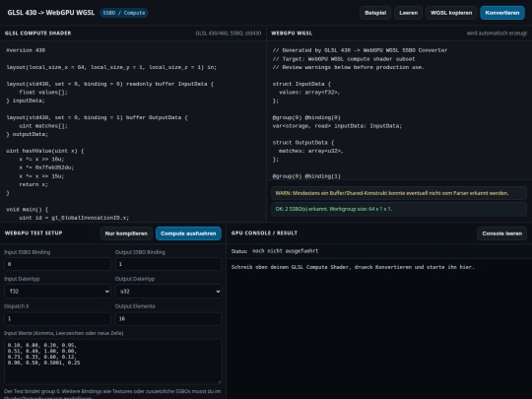Click the 'WEBGPU TEST SETUP' heading

click(33, 233)
